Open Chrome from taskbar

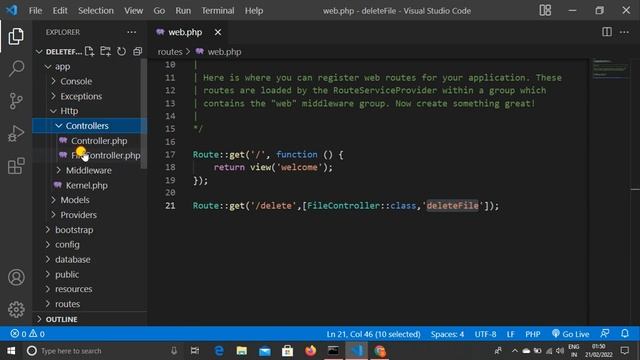point(380,351)
